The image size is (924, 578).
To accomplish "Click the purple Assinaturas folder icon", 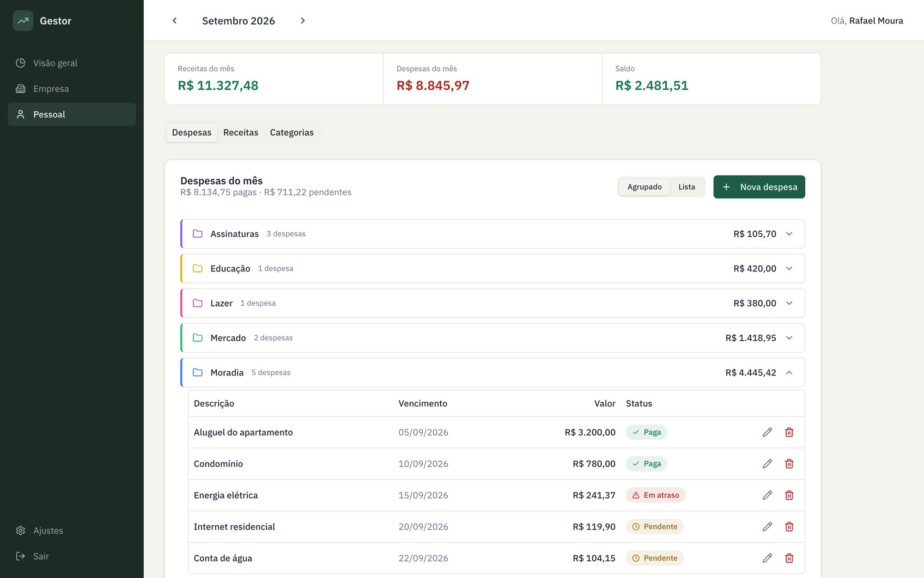I will point(198,234).
